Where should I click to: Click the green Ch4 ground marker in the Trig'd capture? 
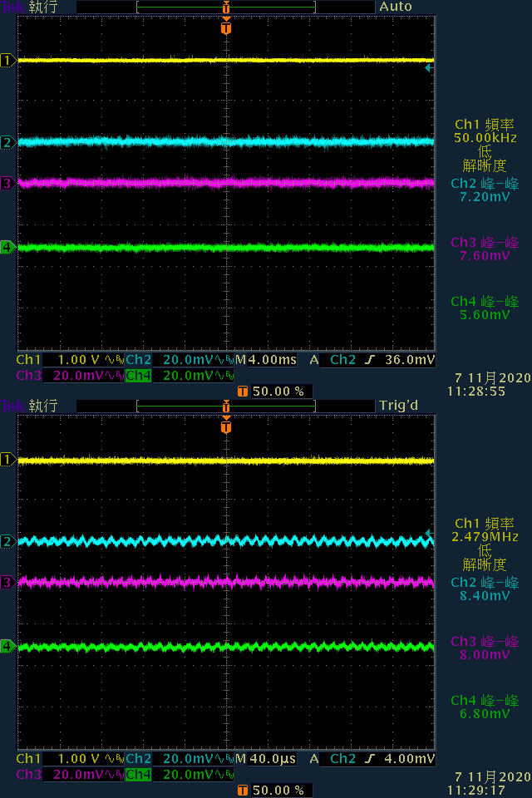(7, 647)
